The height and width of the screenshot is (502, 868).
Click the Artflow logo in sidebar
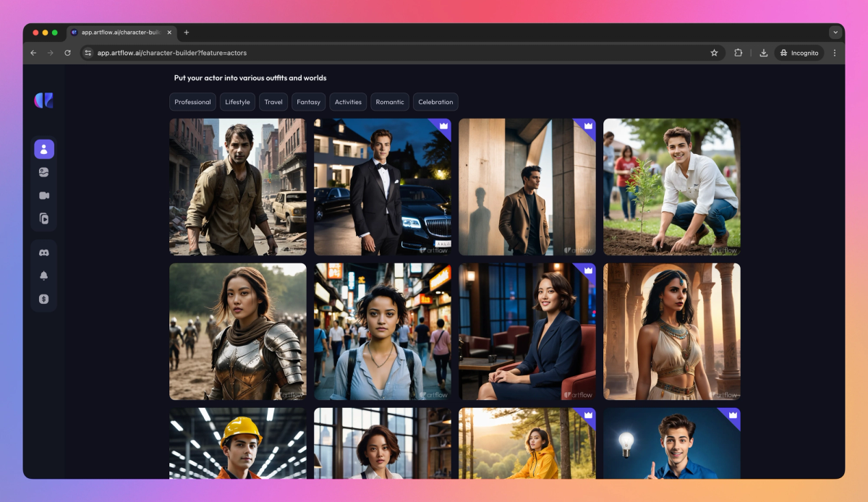tap(44, 101)
